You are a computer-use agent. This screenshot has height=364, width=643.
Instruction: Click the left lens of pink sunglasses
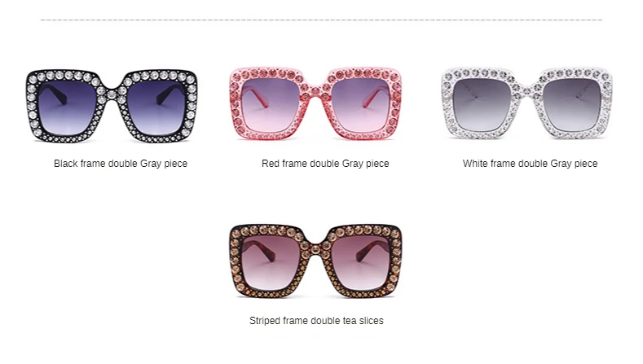(x=271, y=105)
